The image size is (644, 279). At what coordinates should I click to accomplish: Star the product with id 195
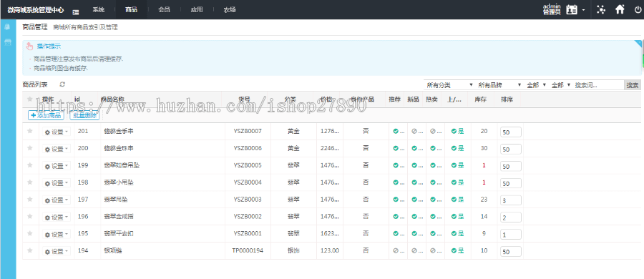[29, 233]
